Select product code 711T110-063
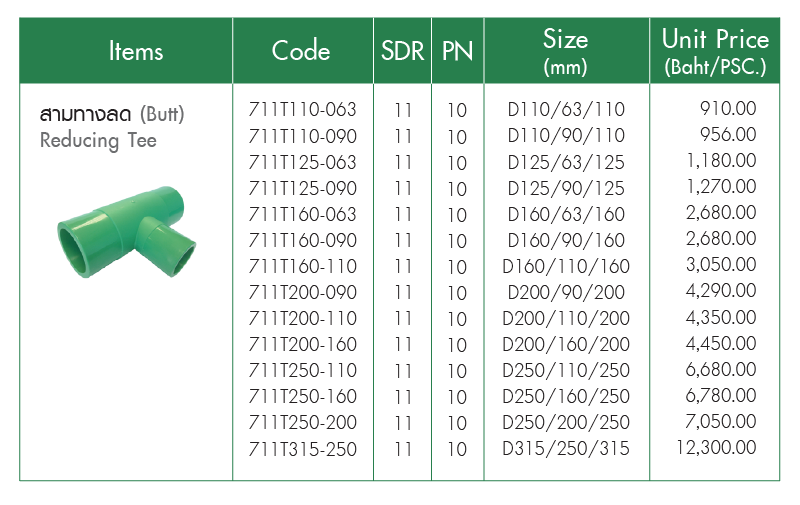The height and width of the screenshot is (505, 800). click(x=302, y=110)
